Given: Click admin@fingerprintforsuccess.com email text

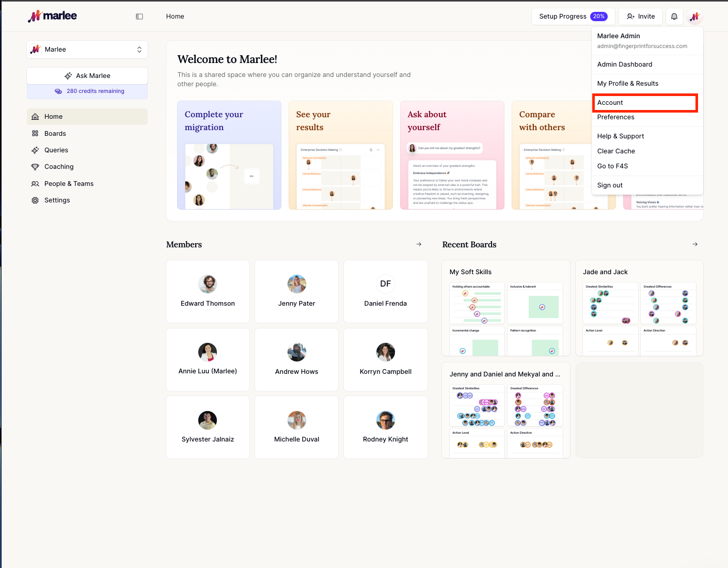Looking at the screenshot, I should point(642,46).
